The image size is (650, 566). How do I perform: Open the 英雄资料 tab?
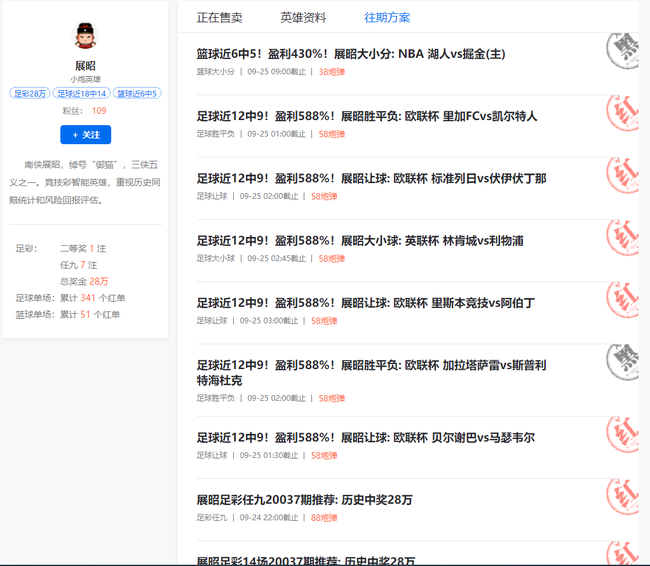point(303,17)
